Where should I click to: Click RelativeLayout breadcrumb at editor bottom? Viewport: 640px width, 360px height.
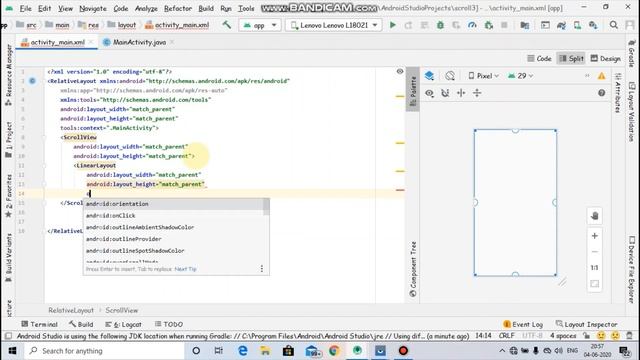[x=71, y=310]
